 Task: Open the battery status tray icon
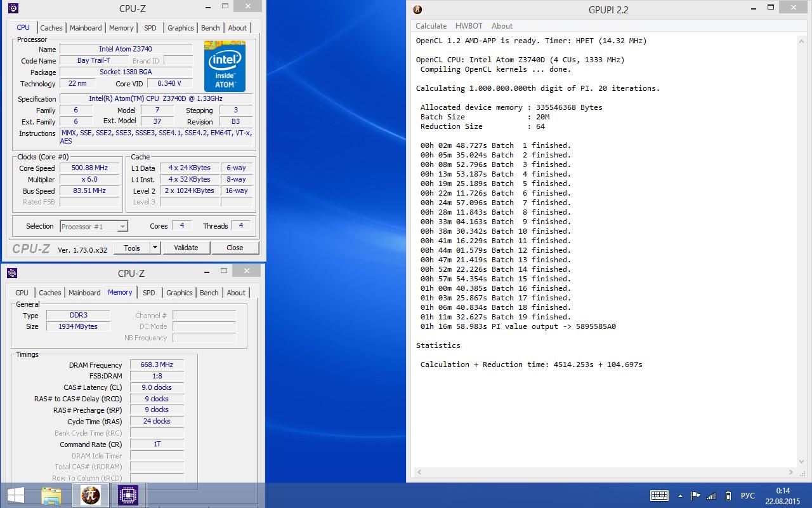pyautogui.click(x=728, y=496)
